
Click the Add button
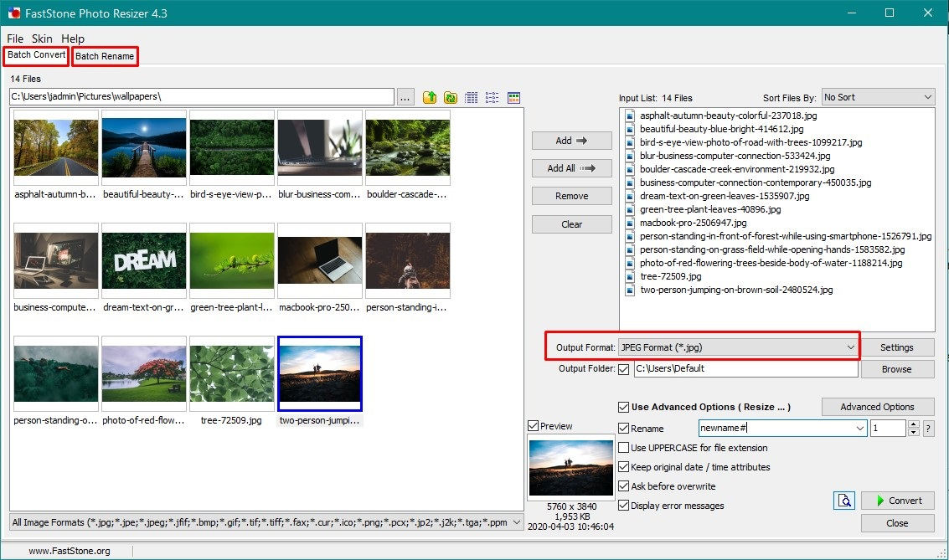tap(571, 141)
